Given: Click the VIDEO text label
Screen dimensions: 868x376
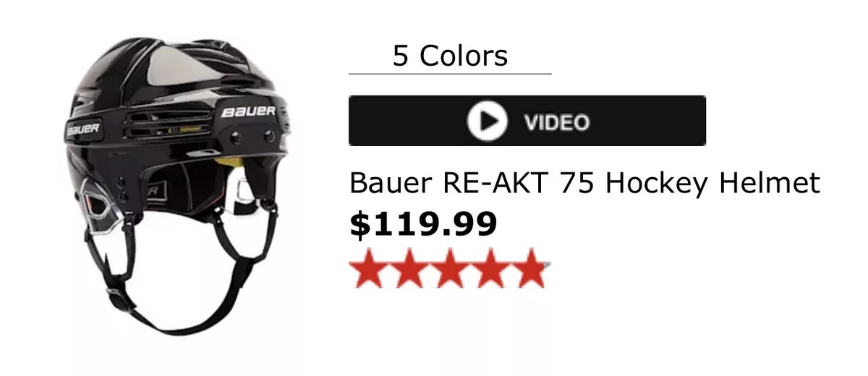Looking at the screenshot, I should tap(556, 121).
